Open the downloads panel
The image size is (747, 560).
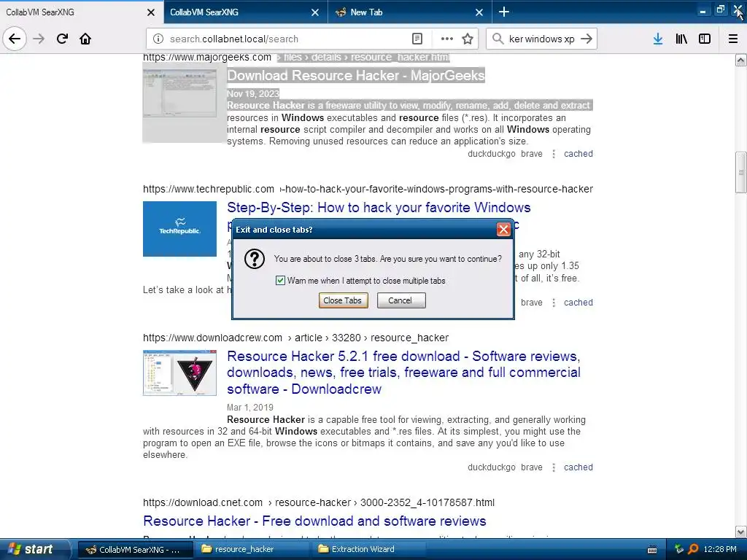pyautogui.click(x=658, y=39)
